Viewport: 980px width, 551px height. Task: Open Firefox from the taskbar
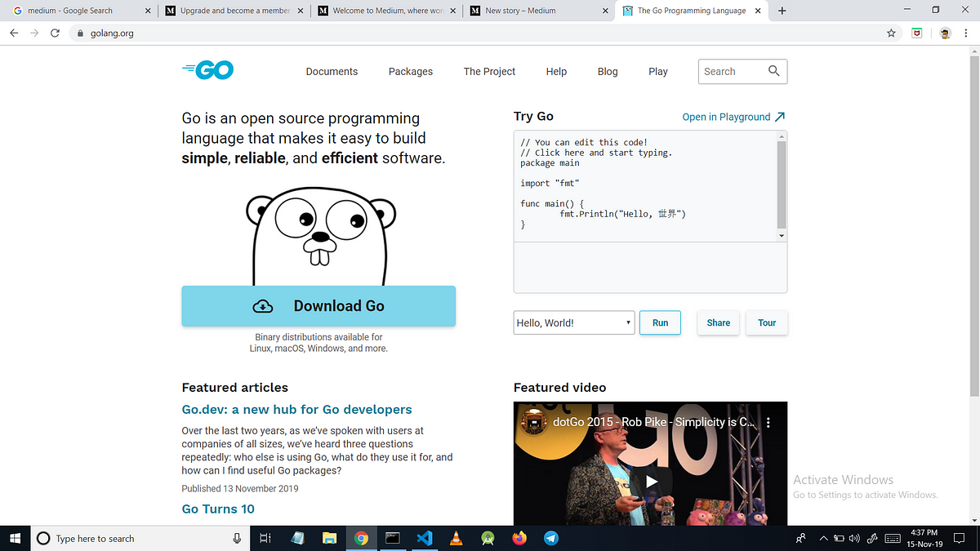(519, 538)
